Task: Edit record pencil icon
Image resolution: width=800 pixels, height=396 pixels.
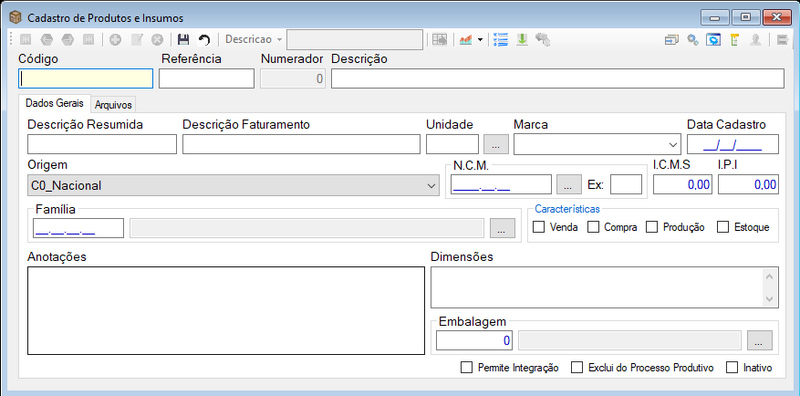Action: [x=137, y=39]
